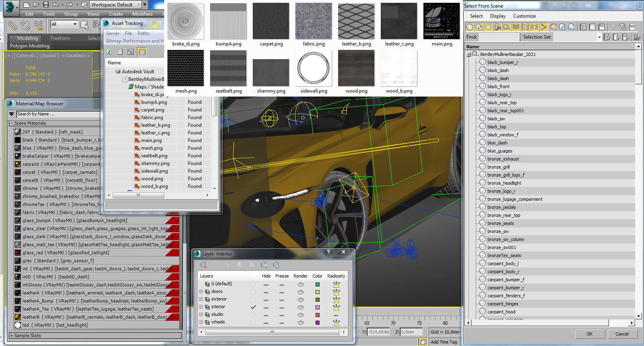
Task: Toggle Freeze state for exterior layer
Action: coord(282,299)
